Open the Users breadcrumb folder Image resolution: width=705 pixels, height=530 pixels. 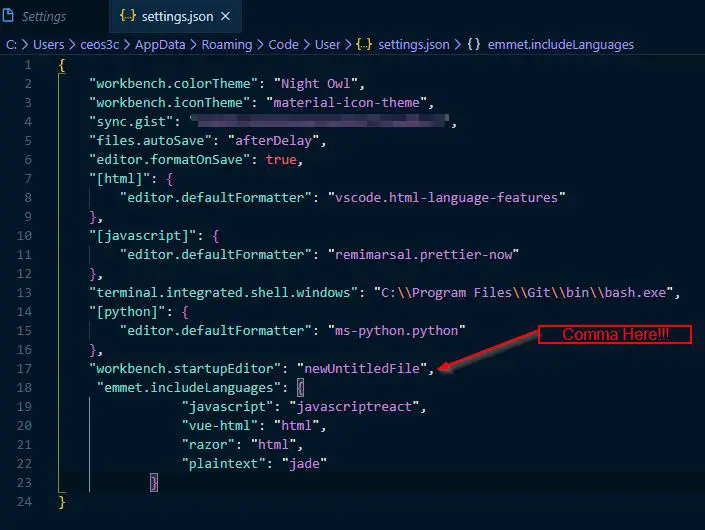(x=47, y=44)
